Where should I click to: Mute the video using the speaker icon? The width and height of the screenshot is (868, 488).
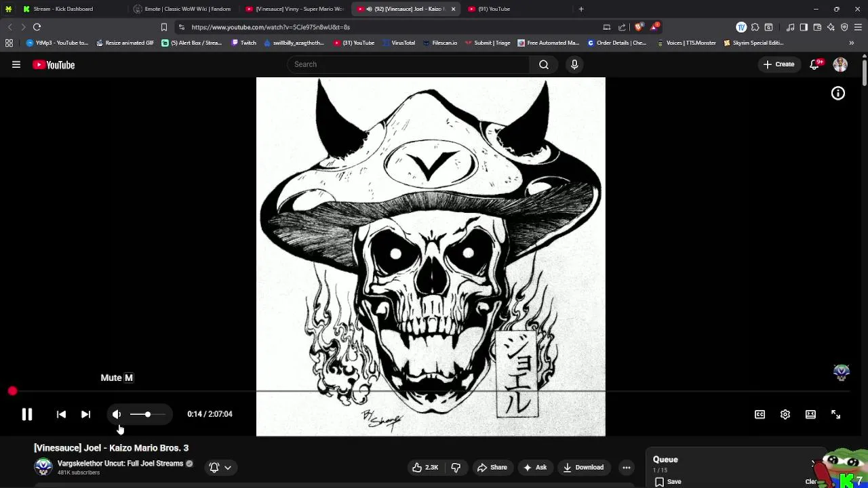[117, 414]
